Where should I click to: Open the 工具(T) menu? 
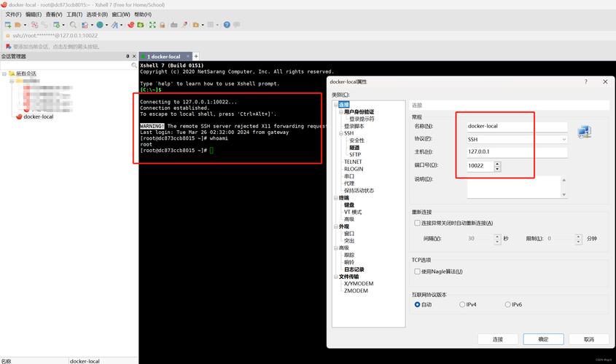tap(74, 14)
